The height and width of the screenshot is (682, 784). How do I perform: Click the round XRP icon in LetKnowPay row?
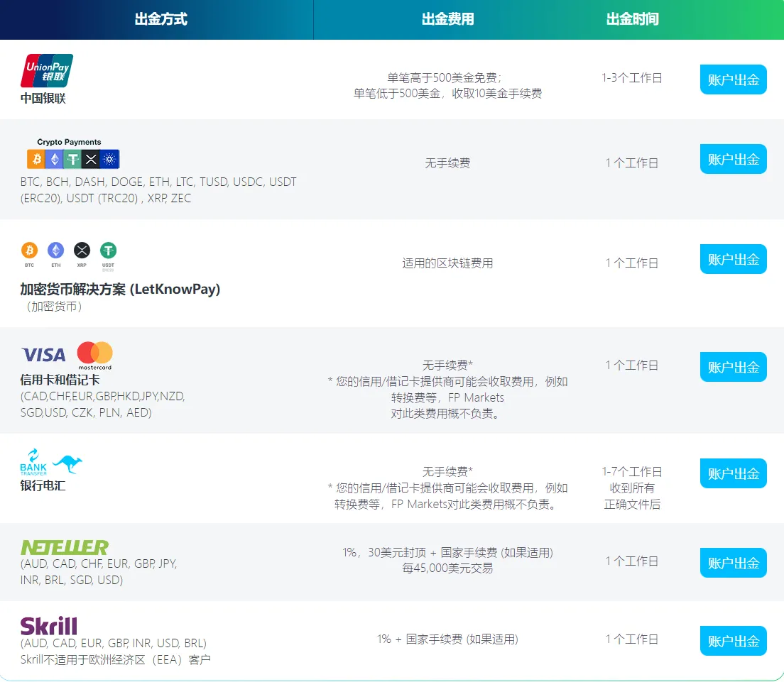(x=82, y=250)
